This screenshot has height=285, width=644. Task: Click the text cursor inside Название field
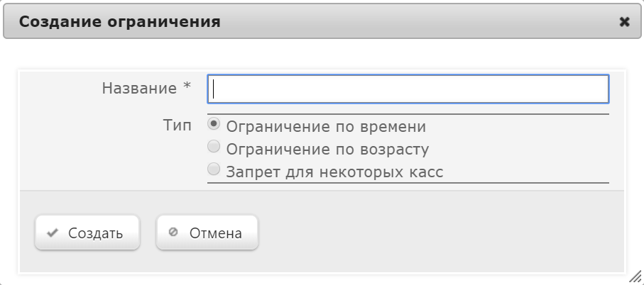pyautogui.click(x=214, y=89)
